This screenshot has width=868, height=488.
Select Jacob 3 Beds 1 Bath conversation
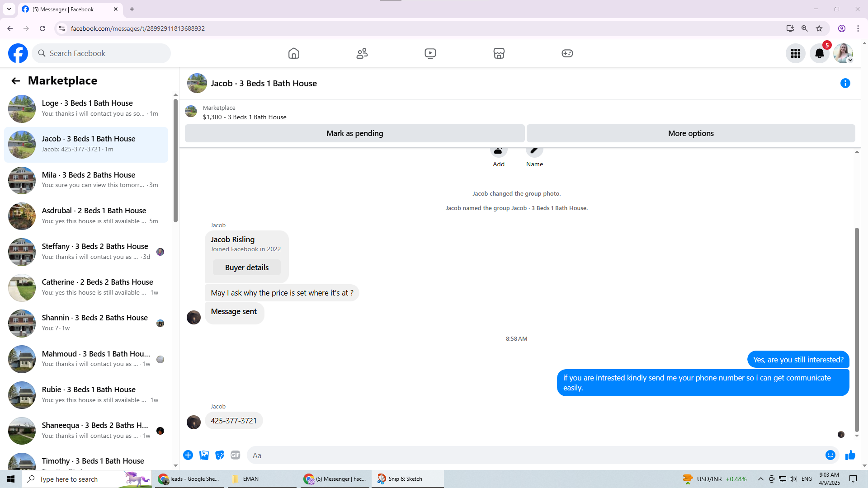tap(86, 145)
